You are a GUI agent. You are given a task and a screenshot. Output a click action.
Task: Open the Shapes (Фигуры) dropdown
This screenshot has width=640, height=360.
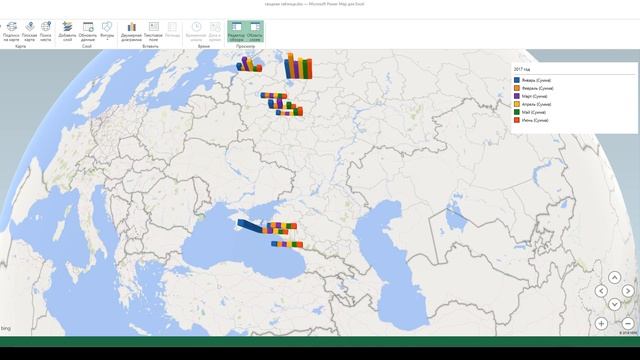[x=107, y=31]
